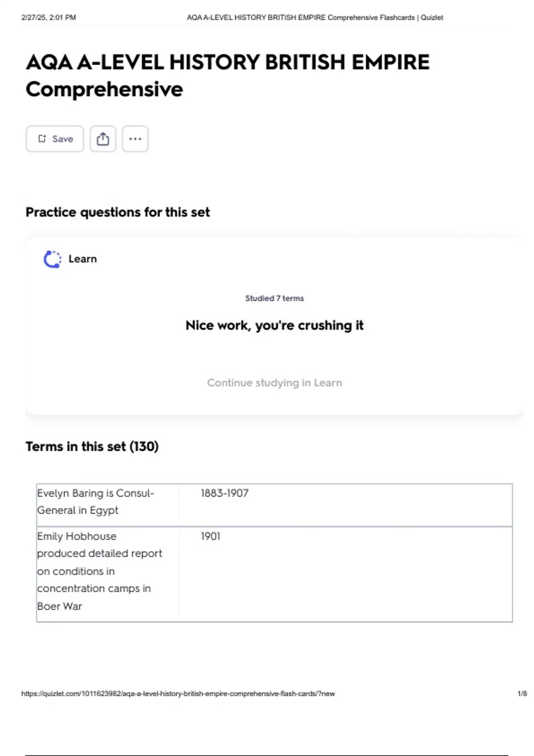
Task: Click 'Nice work, you're crushing it' message
Action: pos(275,326)
